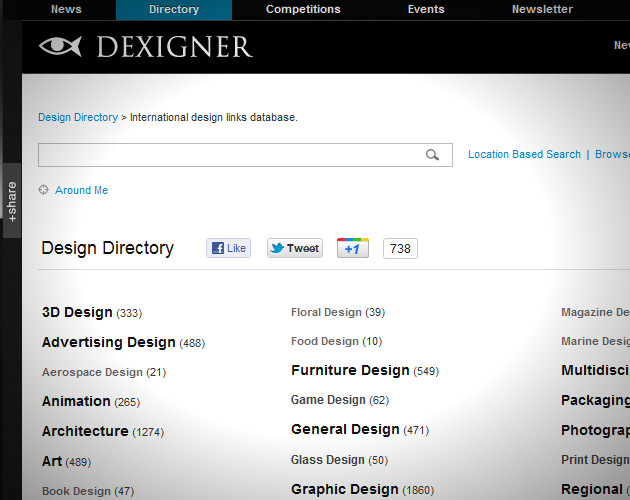This screenshot has height=500, width=630.
Task: Open the News tab
Action: [x=66, y=10]
